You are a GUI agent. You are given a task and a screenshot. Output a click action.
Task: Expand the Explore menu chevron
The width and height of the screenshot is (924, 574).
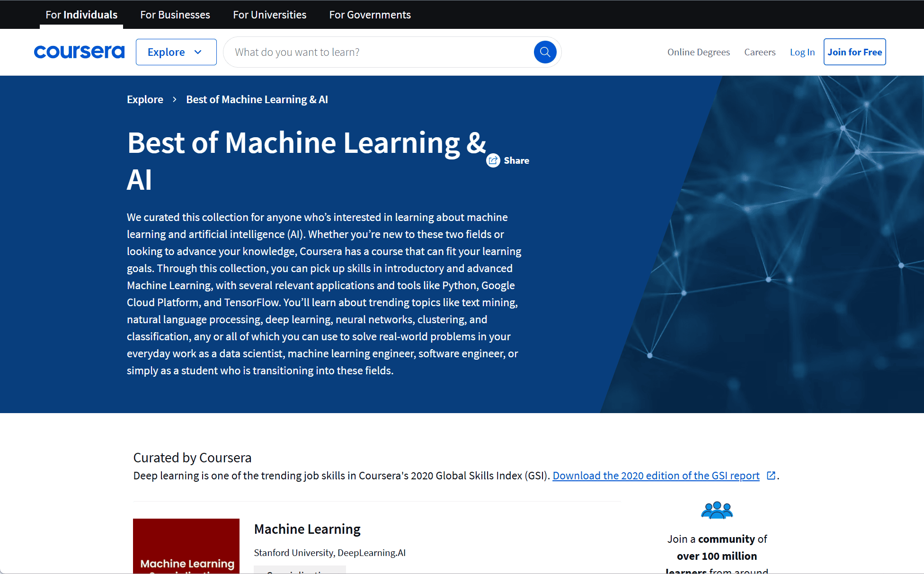198,52
